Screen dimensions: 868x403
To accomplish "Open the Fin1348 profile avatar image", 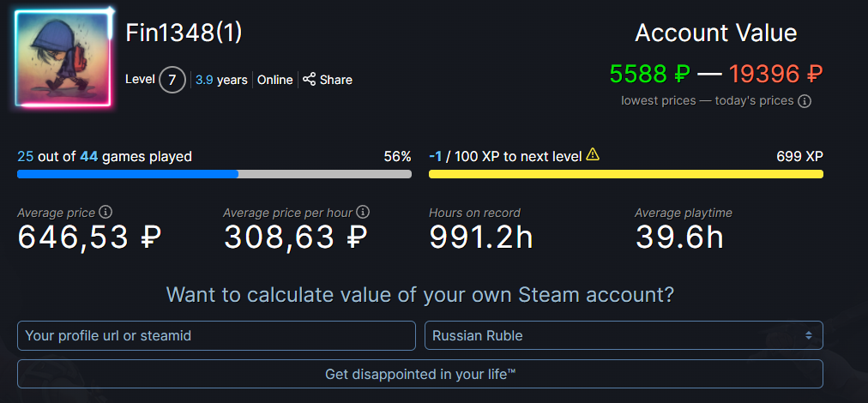I will click(63, 58).
